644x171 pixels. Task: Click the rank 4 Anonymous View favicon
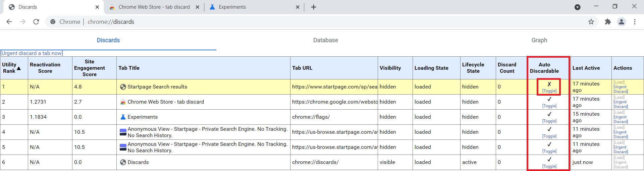[x=123, y=132]
